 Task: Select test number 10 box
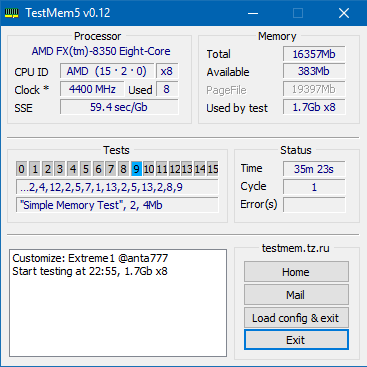[x=149, y=169]
